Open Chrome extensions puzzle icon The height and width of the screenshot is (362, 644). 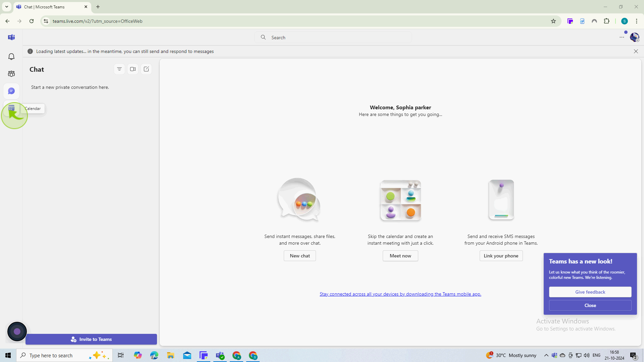606,21
